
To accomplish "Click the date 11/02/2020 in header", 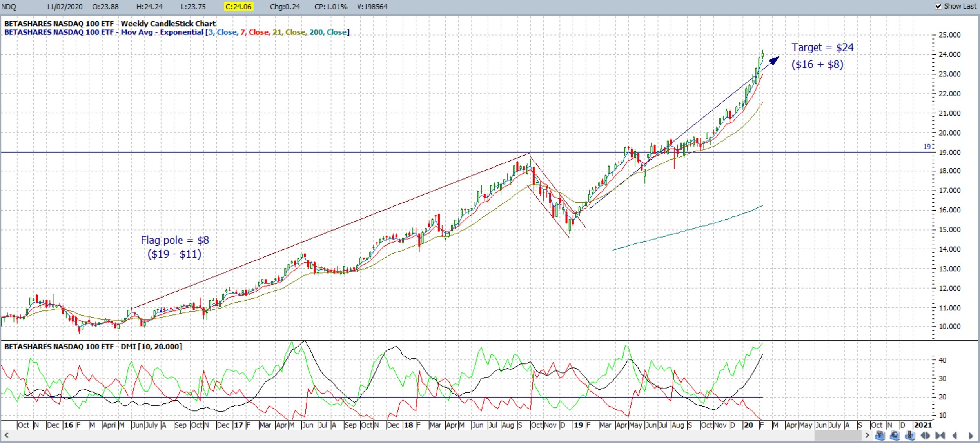I will [x=64, y=7].
